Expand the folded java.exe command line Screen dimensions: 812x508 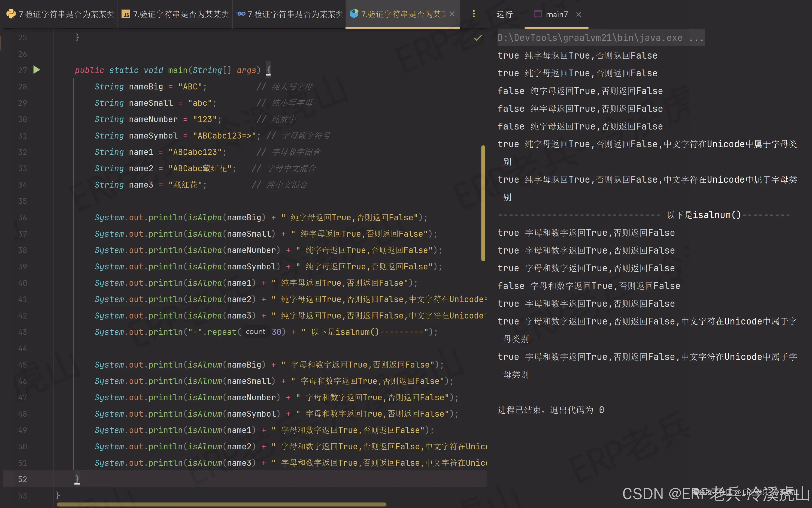pos(696,38)
